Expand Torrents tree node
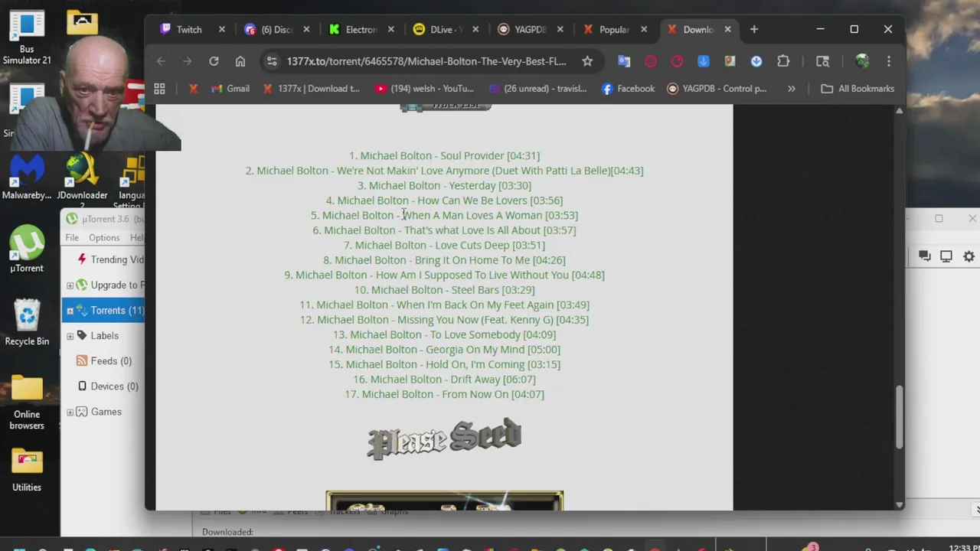 click(70, 310)
